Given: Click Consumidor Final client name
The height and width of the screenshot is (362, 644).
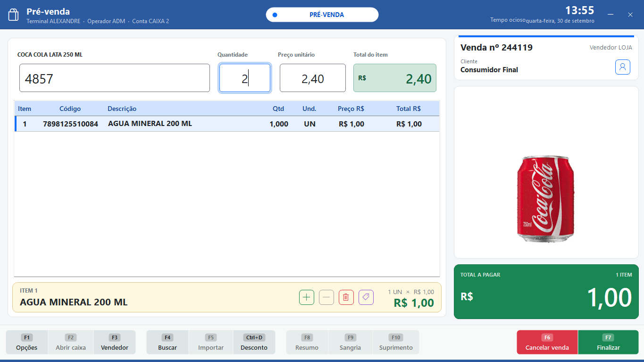Looking at the screenshot, I should (x=489, y=70).
